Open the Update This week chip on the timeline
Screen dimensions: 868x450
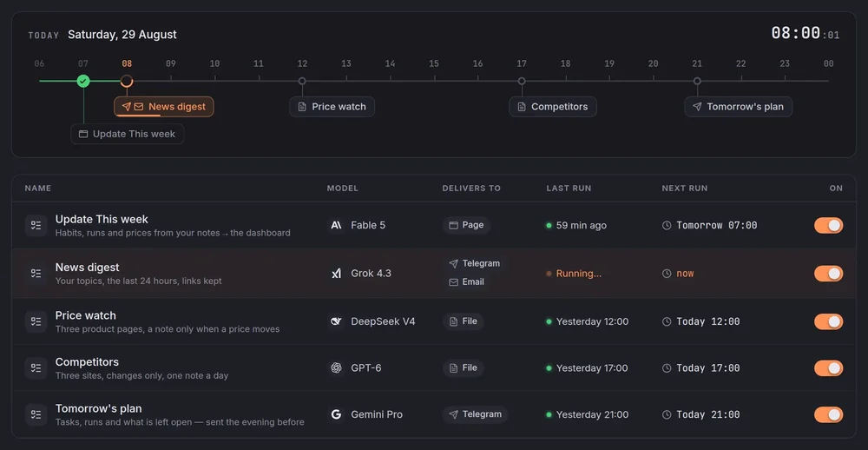click(x=128, y=134)
